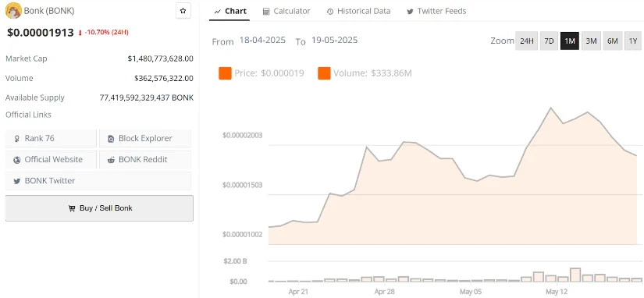
Task: Click the highest price peak on chart
Action: [x=551, y=108]
